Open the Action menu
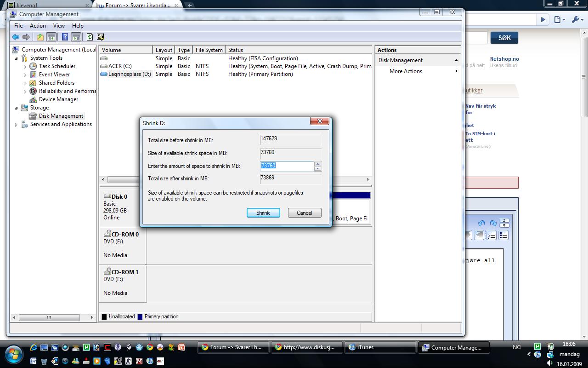588x368 pixels. (x=38, y=26)
